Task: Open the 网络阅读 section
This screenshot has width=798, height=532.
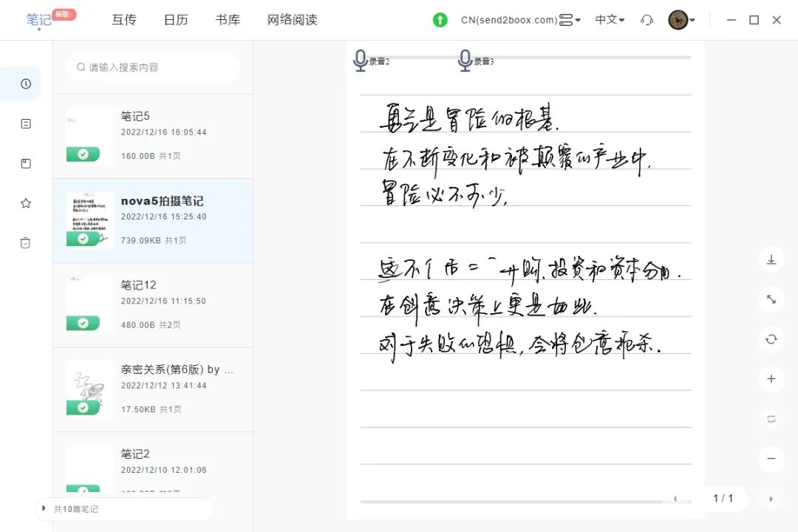Action: point(292,20)
